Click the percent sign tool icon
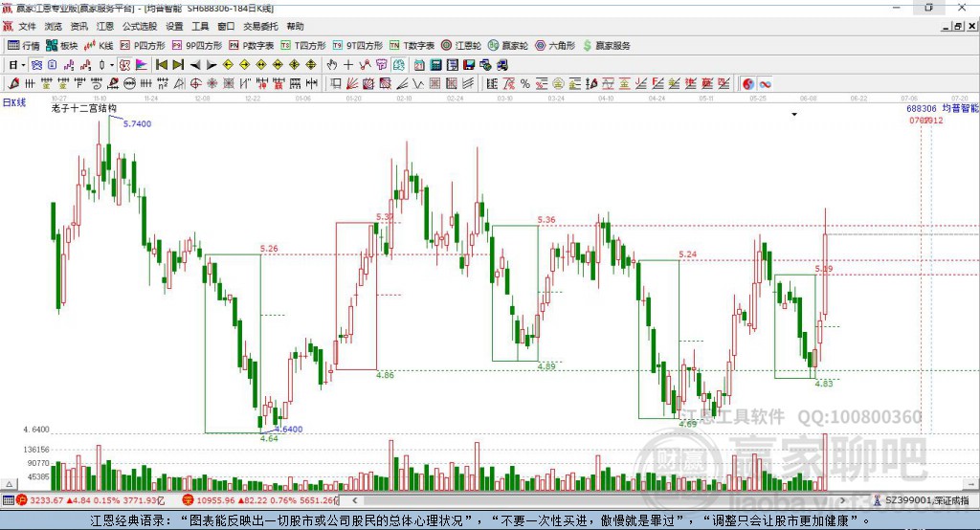Image resolution: width=980 pixels, height=530 pixels. pos(525,84)
